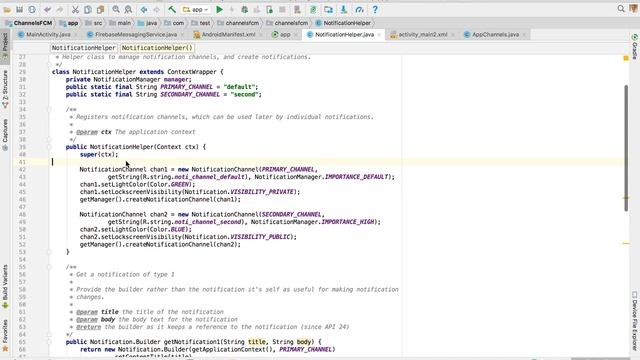
Task: Select the NotificationHelper class breadcrumb in navigation bar
Action: [343, 23]
